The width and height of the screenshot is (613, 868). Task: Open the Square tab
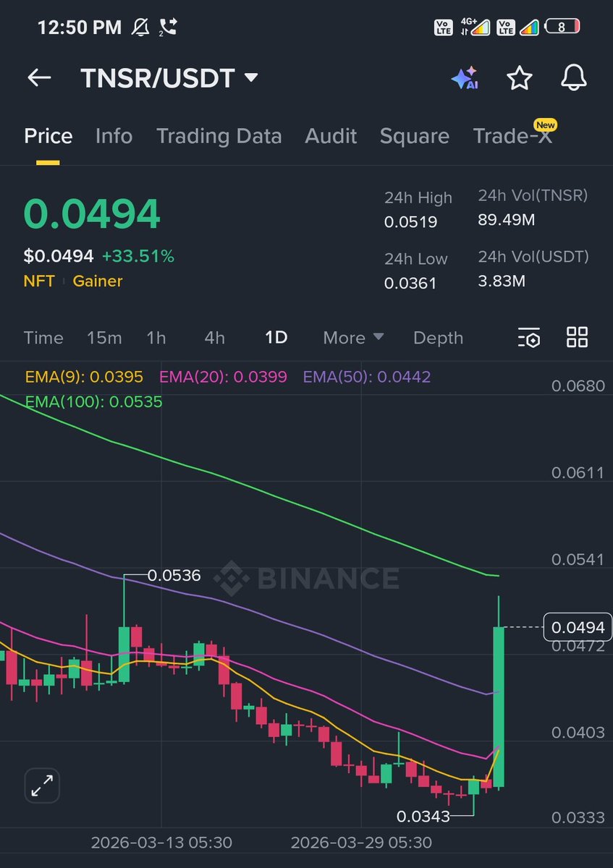click(415, 136)
